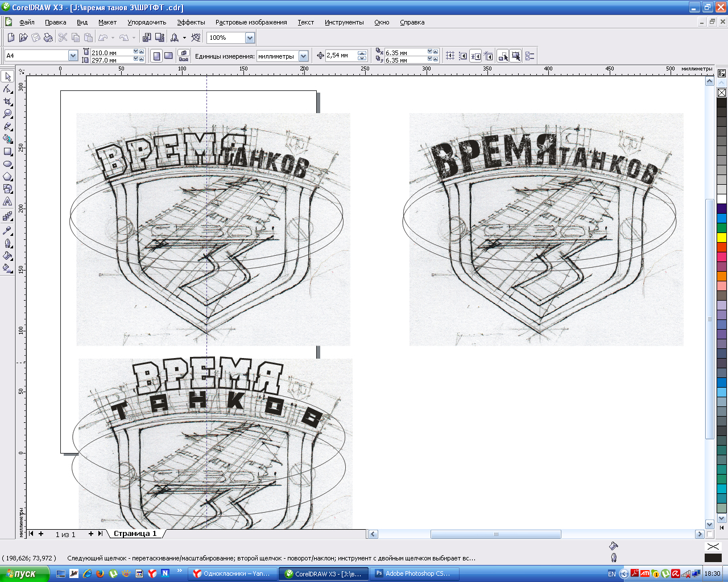Click the Export icon
This screenshot has height=582, width=728.
pyautogui.click(x=160, y=38)
